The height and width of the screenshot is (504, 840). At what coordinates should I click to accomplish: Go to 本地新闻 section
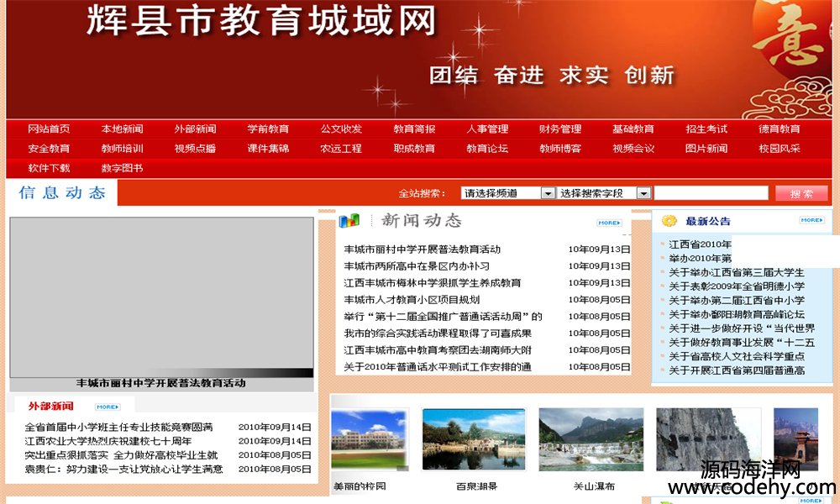click(x=122, y=129)
